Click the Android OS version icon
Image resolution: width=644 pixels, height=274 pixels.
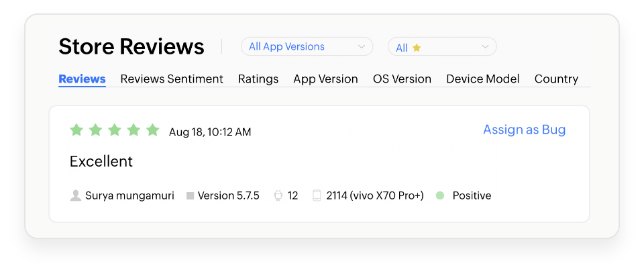pos(278,196)
